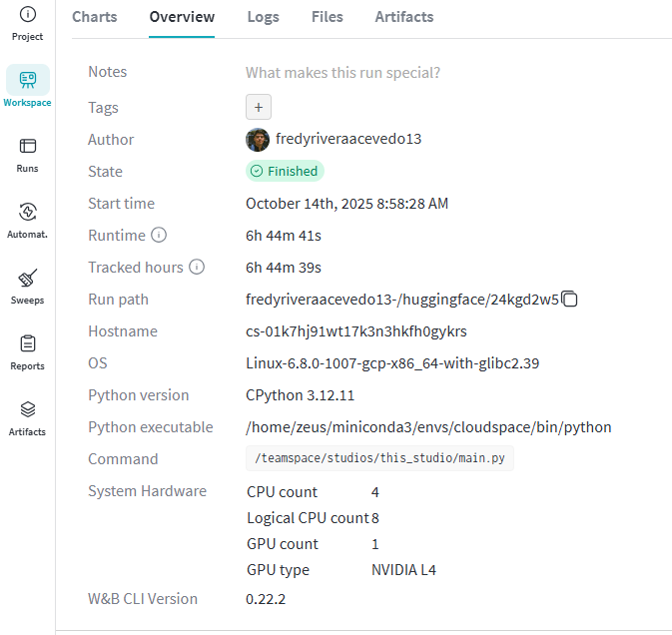Click the Python executable label
Screen dimensions: 672x635
coord(151,427)
